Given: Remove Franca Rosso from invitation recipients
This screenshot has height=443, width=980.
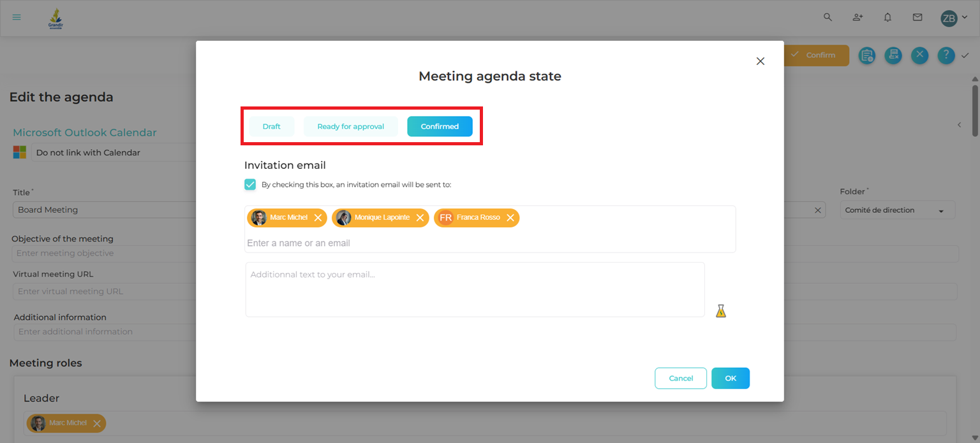Looking at the screenshot, I should click(x=510, y=218).
